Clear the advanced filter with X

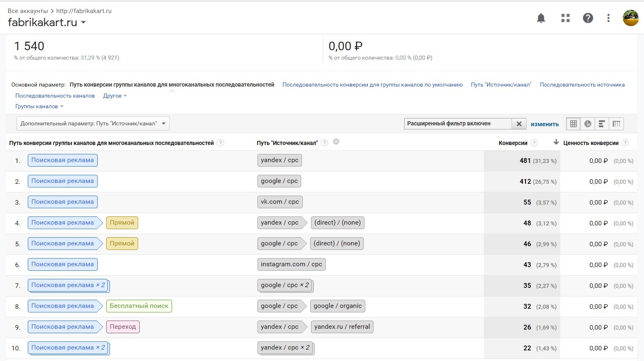(519, 124)
